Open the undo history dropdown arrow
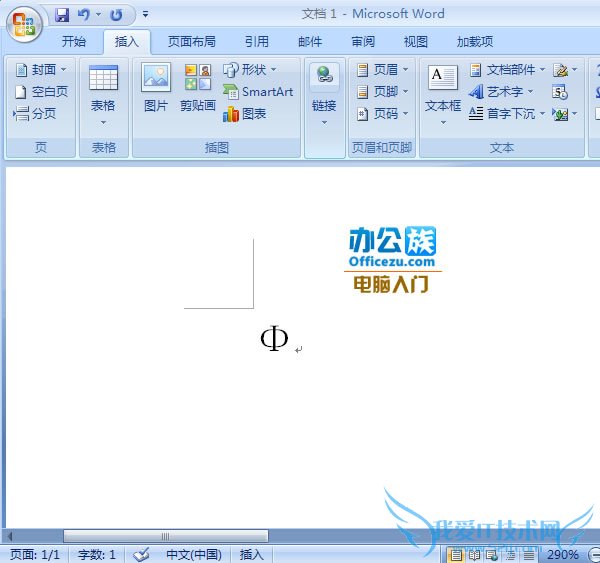 coord(98,15)
